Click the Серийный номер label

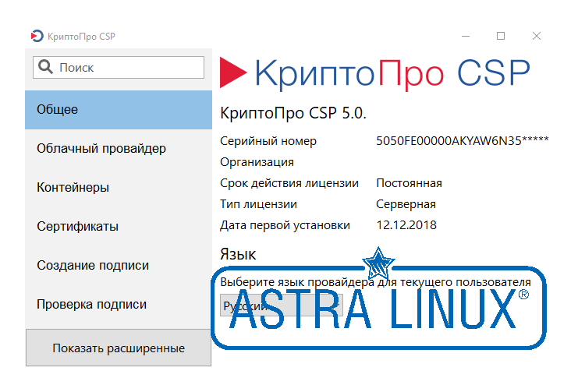click(x=268, y=141)
